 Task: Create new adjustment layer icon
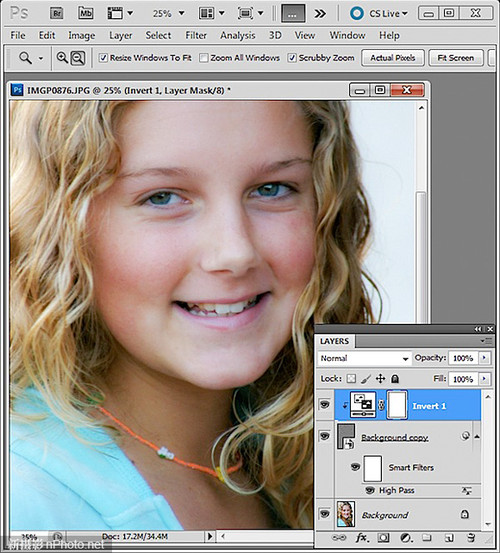click(x=406, y=538)
